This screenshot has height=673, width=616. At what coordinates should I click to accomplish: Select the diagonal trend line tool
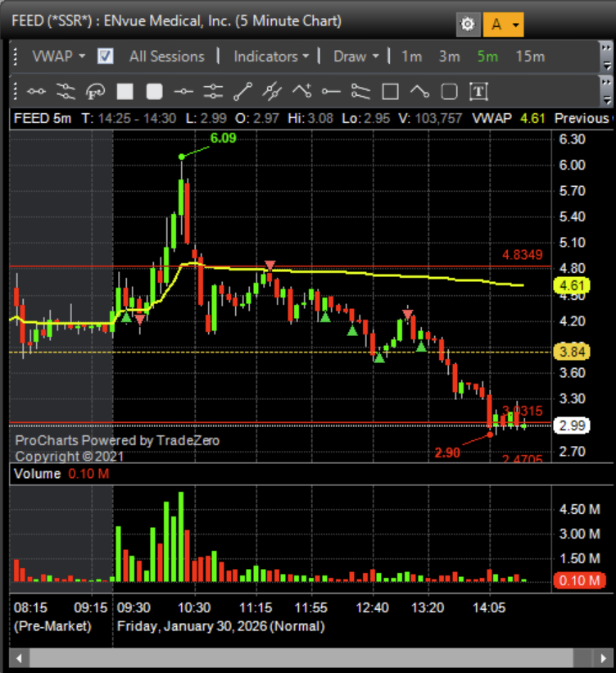(242, 92)
